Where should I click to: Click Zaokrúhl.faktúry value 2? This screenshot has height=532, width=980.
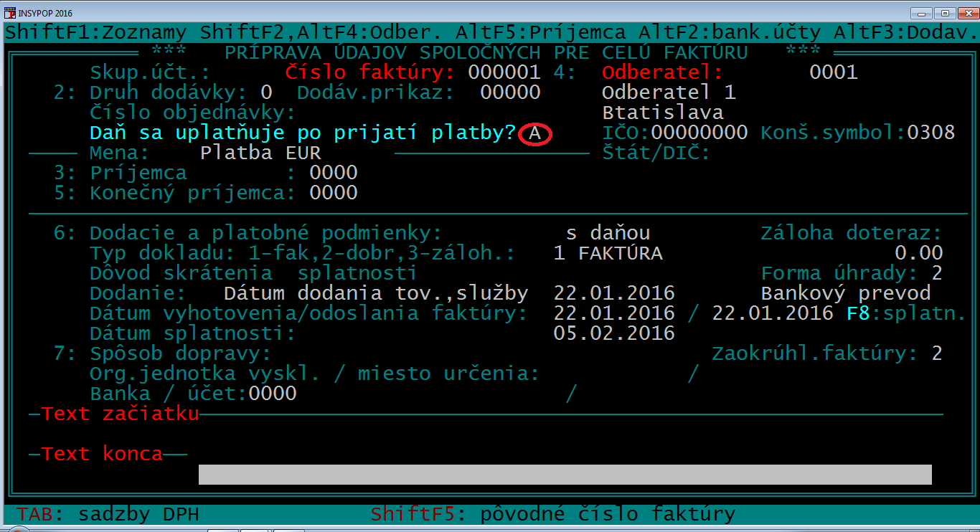coord(936,353)
